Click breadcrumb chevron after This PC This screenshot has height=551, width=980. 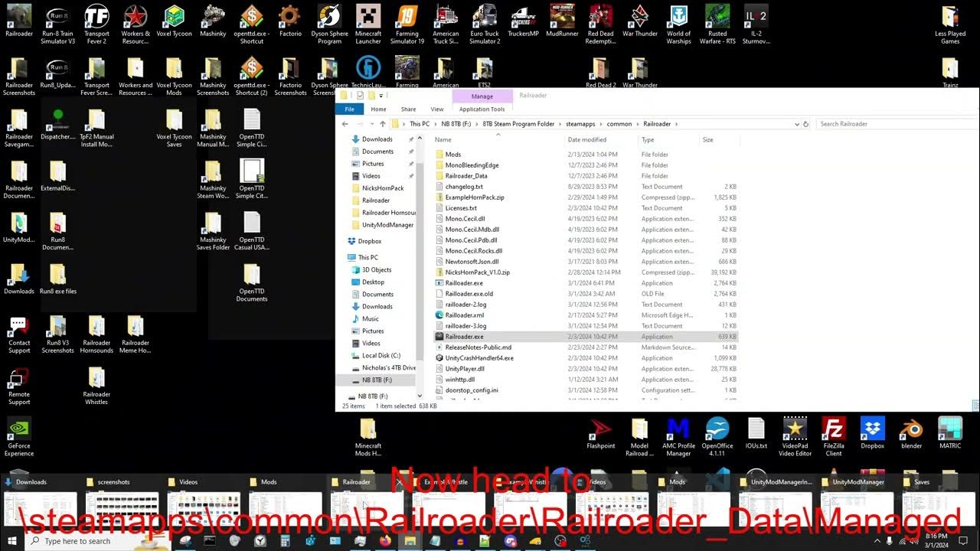pos(436,124)
